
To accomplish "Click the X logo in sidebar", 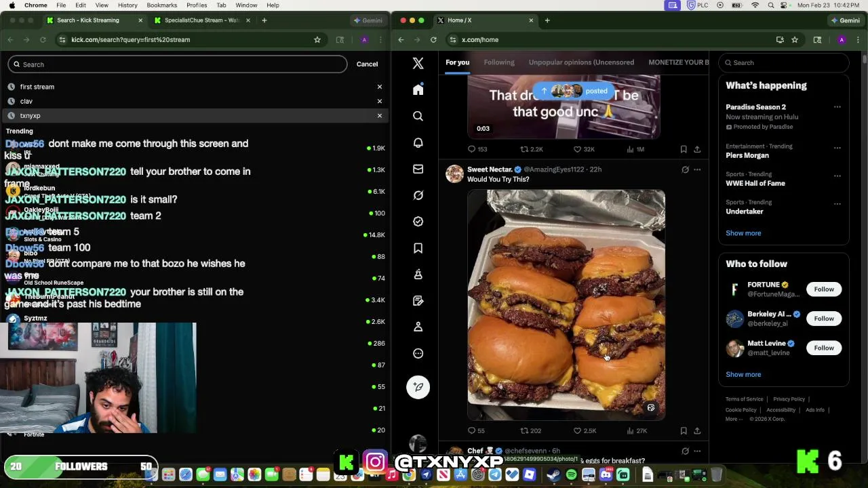I will (x=418, y=63).
